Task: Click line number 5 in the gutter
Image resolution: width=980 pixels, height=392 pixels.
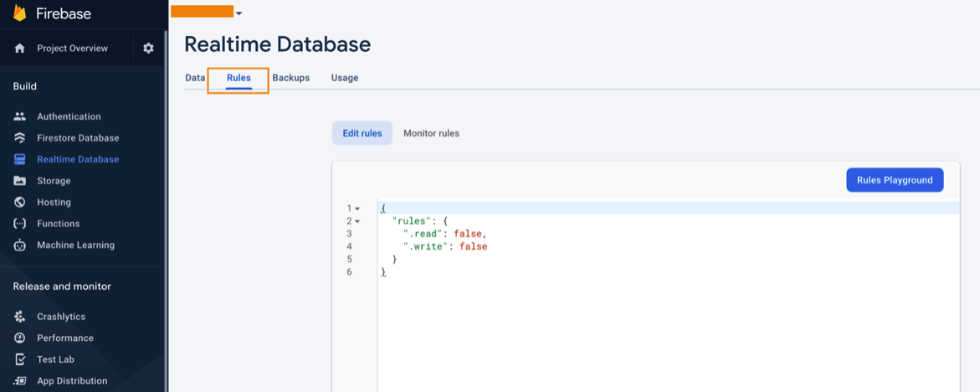Action: (349, 259)
